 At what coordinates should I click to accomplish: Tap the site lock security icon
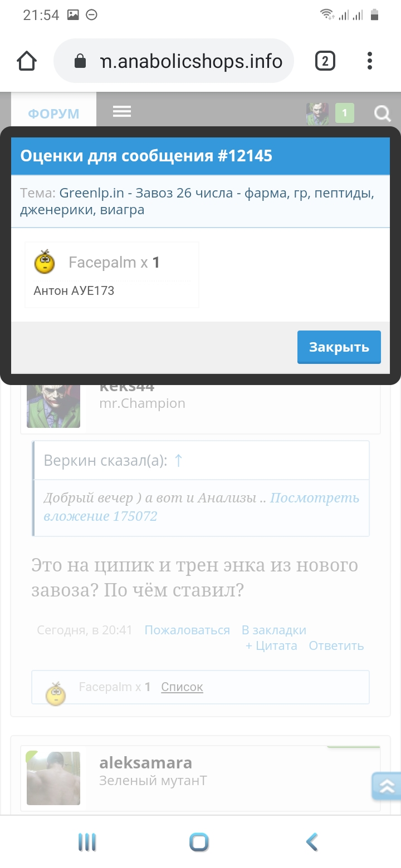click(81, 61)
